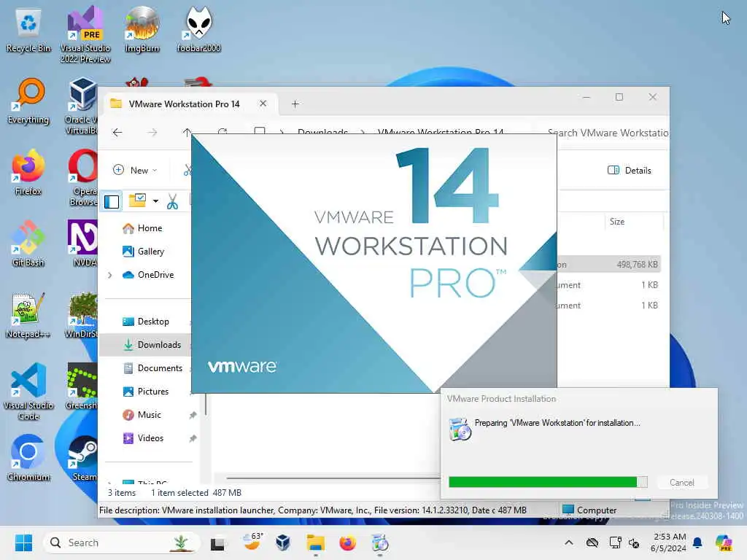Open the Notepad++ desktop shortcut

pos(28,315)
